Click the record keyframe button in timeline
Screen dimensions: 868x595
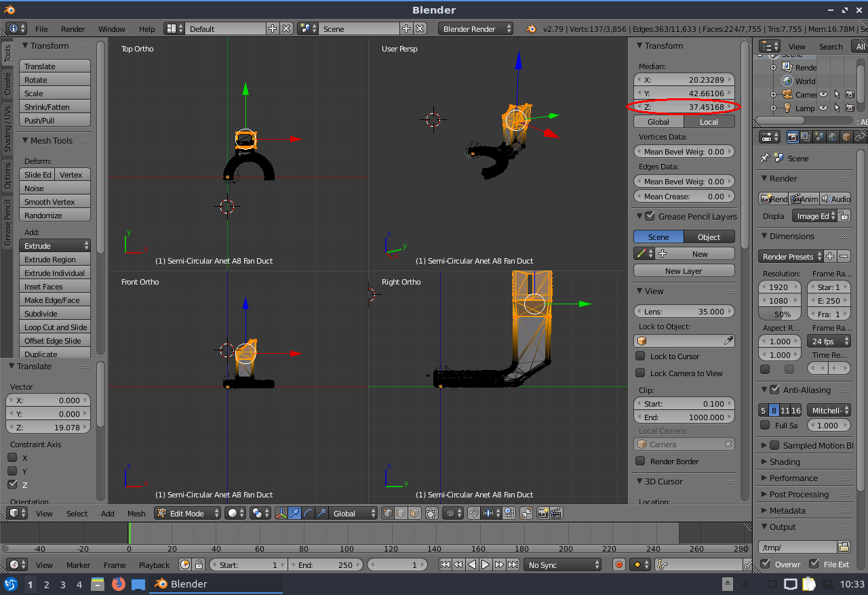click(618, 565)
